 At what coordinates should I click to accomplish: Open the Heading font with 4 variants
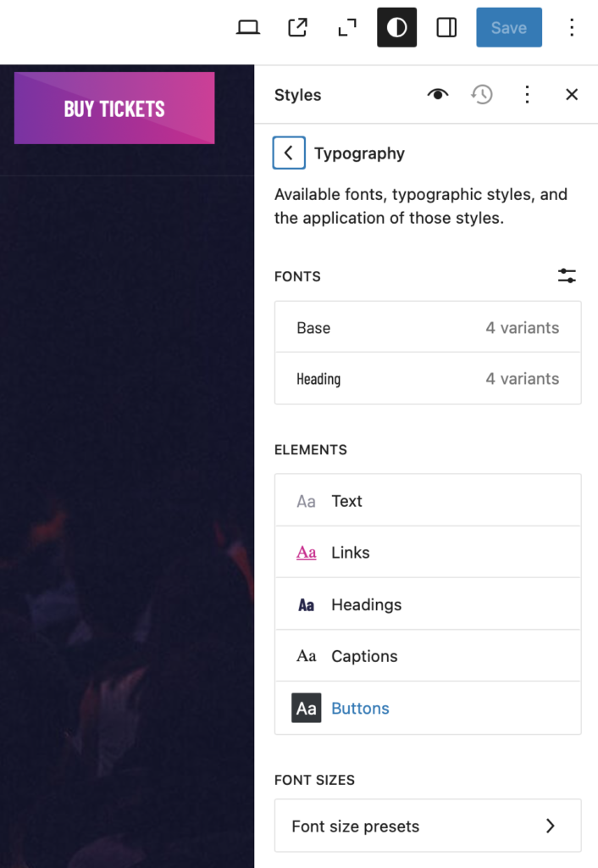[428, 379]
